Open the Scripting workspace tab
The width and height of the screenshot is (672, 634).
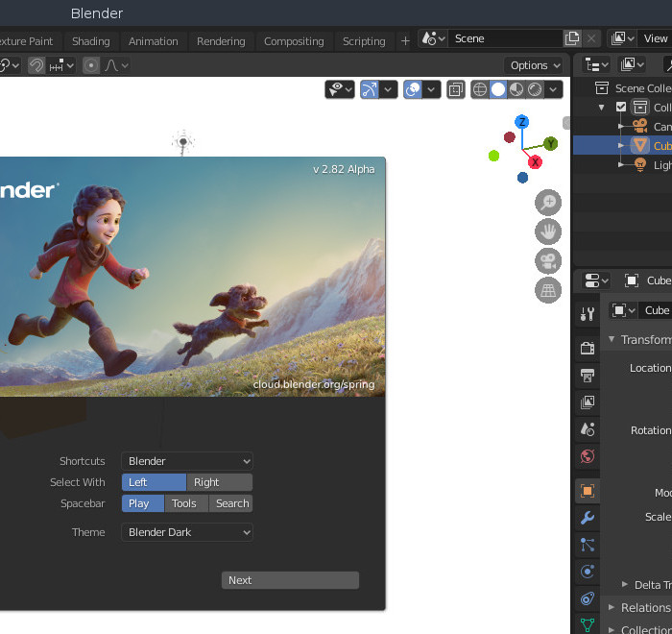click(x=364, y=41)
